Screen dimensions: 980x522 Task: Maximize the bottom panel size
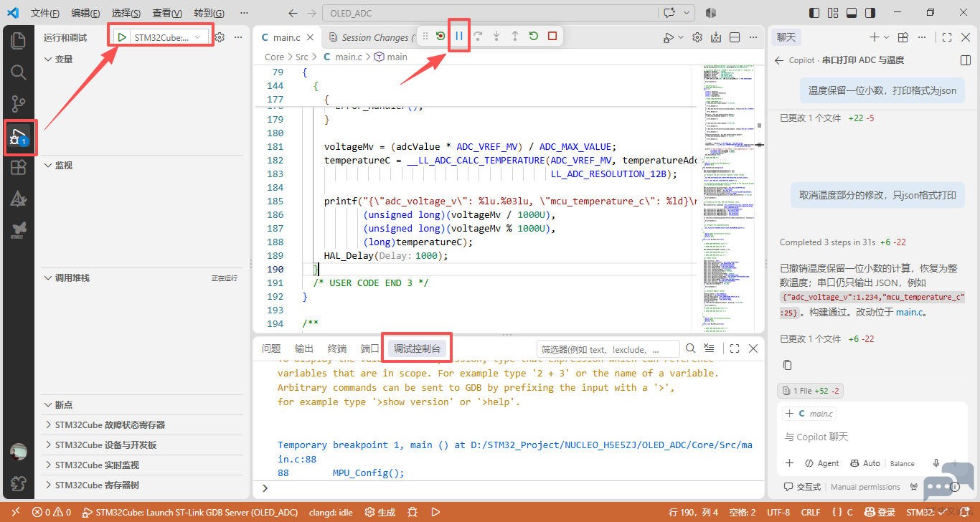point(735,348)
